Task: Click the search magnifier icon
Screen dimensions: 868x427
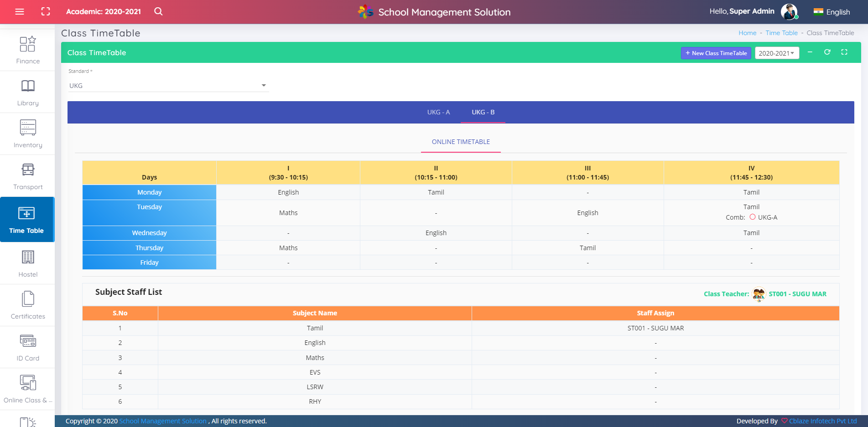Action: tap(158, 11)
